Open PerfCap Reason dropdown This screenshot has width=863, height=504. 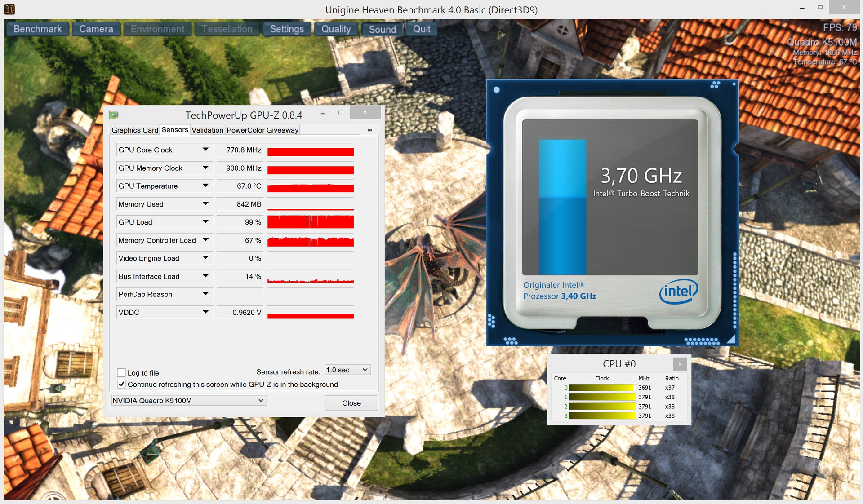[205, 294]
